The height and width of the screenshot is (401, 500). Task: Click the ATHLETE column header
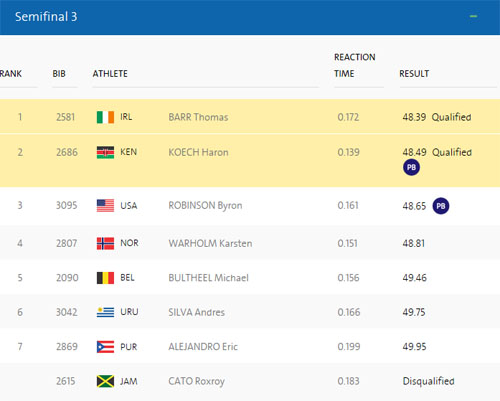pyautogui.click(x=110, y=73)
